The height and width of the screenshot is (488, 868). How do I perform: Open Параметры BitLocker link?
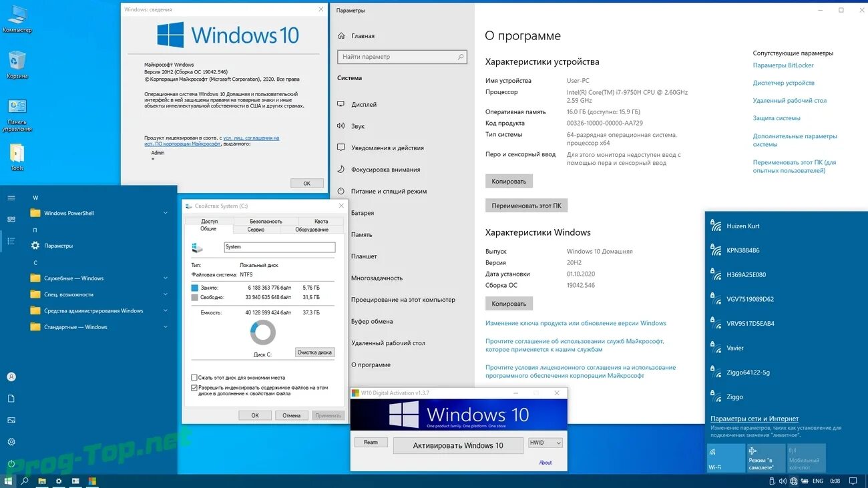click(783, 65)
